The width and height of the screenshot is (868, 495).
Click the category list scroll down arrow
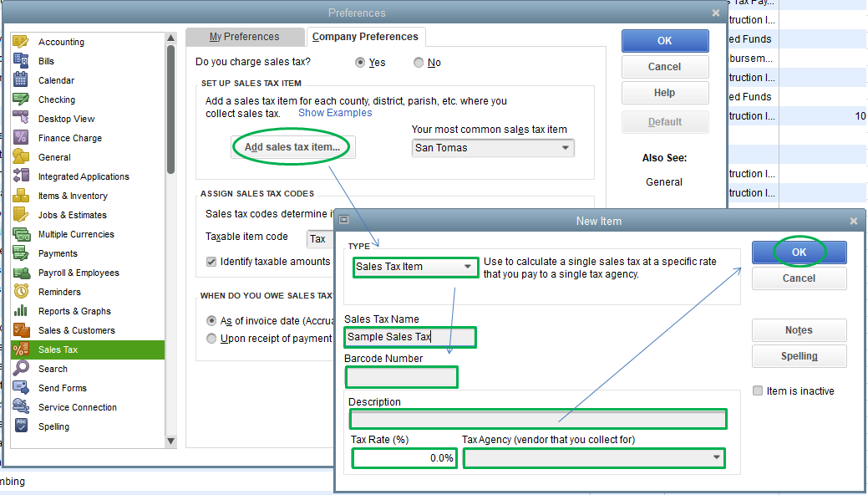pos(170,441)
